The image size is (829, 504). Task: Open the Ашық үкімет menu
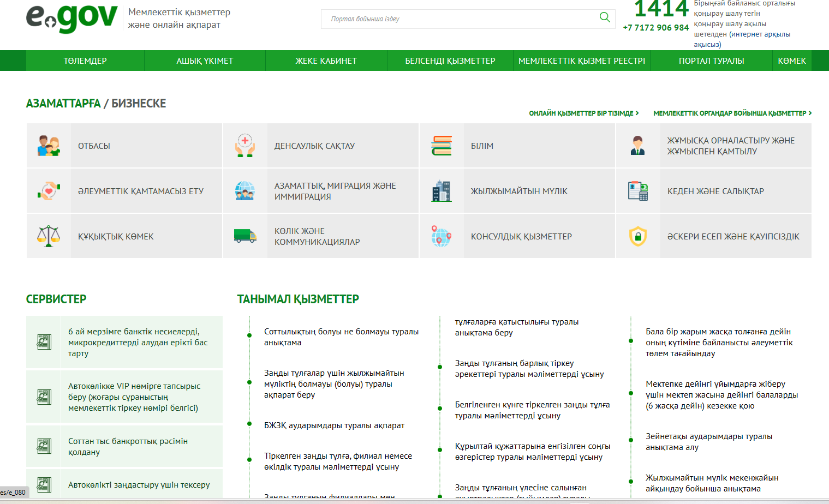click(x=205, y=61)
